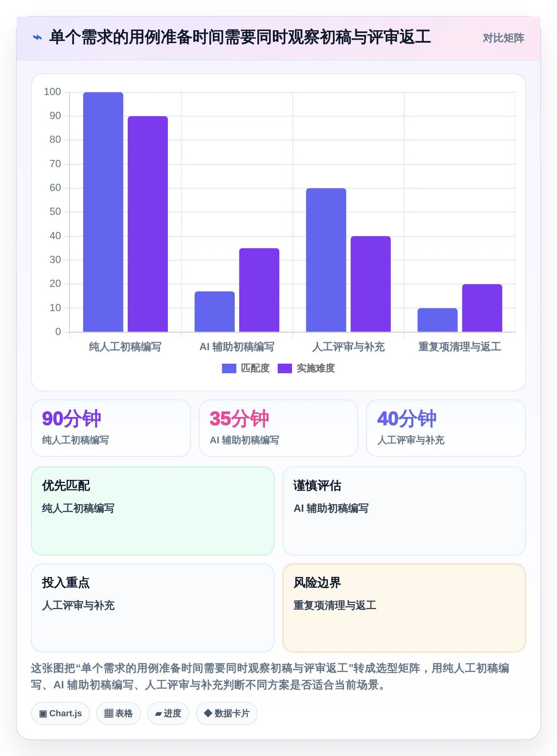The height and width of the screenshot is (756, 557).
Task: Click the 人工评审与补充 匹配度 bar at 60
Action: click(326, 260)
